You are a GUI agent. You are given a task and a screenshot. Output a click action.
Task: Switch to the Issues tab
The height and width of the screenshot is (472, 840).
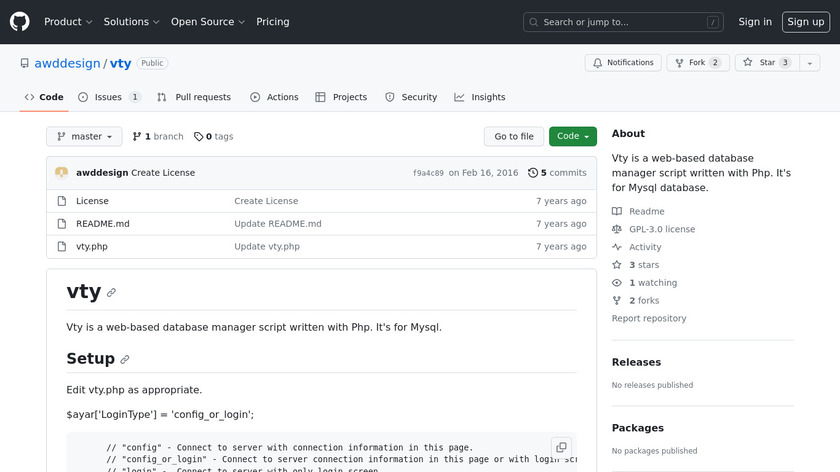coord(108,97)
